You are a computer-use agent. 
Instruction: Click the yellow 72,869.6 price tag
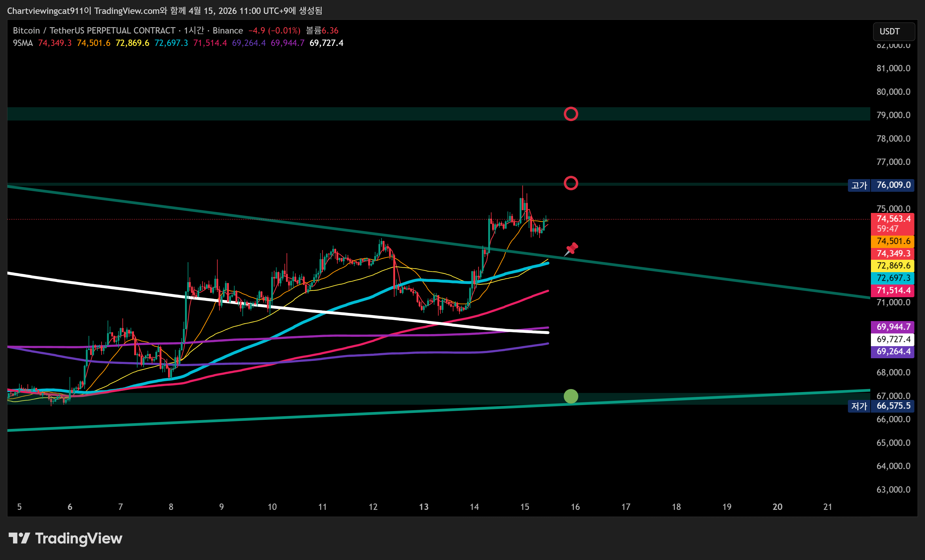[x=892, y=266]
